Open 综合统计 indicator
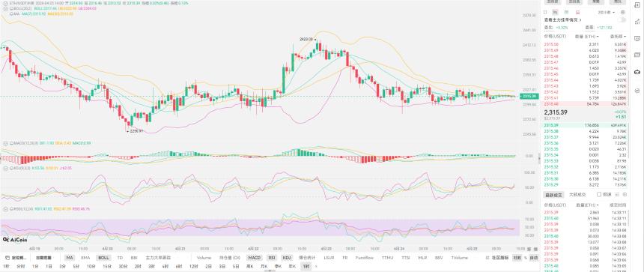The height and width of the screenshot is (272, 644). point(307,258)
